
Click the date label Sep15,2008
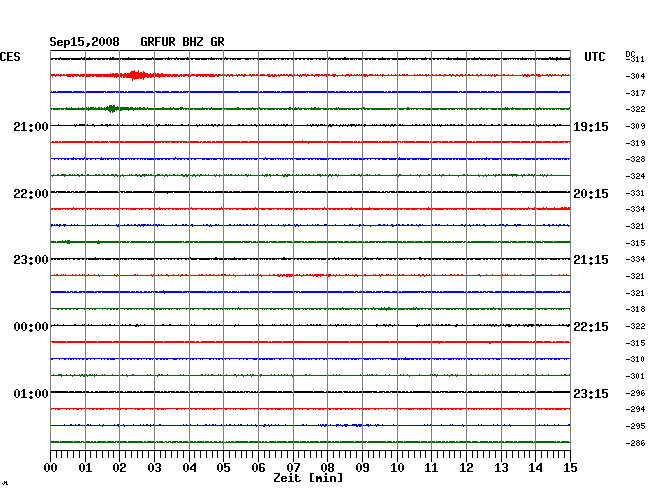85,42
